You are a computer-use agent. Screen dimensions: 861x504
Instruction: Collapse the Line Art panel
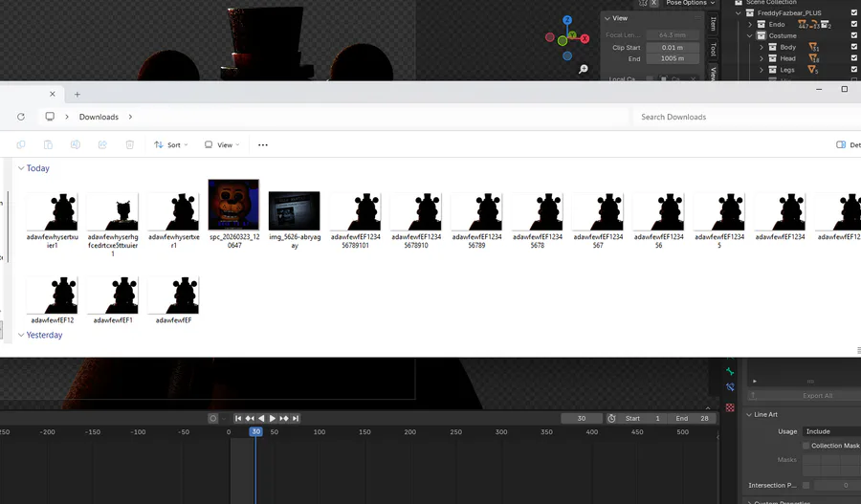pyautogui.click(x=749, y=414)
